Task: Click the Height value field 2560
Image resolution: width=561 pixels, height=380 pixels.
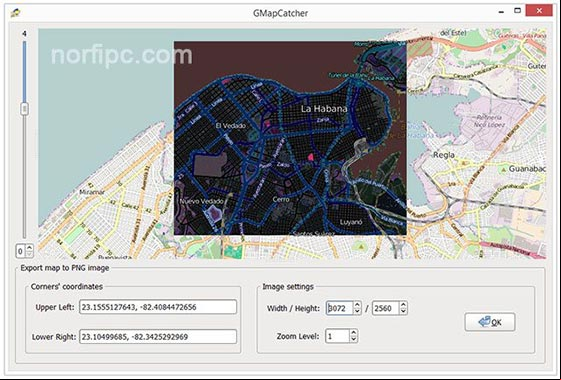Action: [385, 308]
